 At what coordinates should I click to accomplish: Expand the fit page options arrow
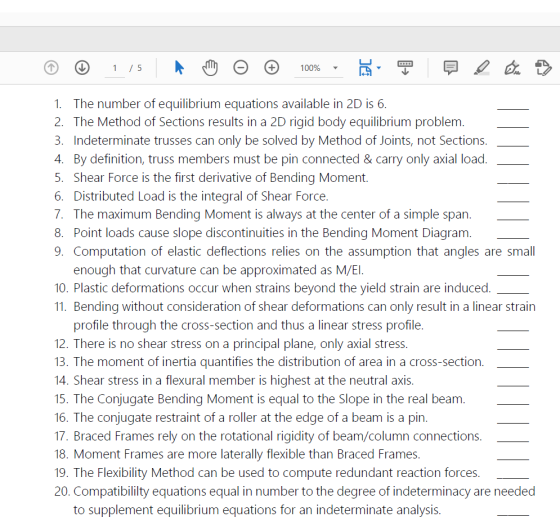pyautogui.click(x=379, y=67)
